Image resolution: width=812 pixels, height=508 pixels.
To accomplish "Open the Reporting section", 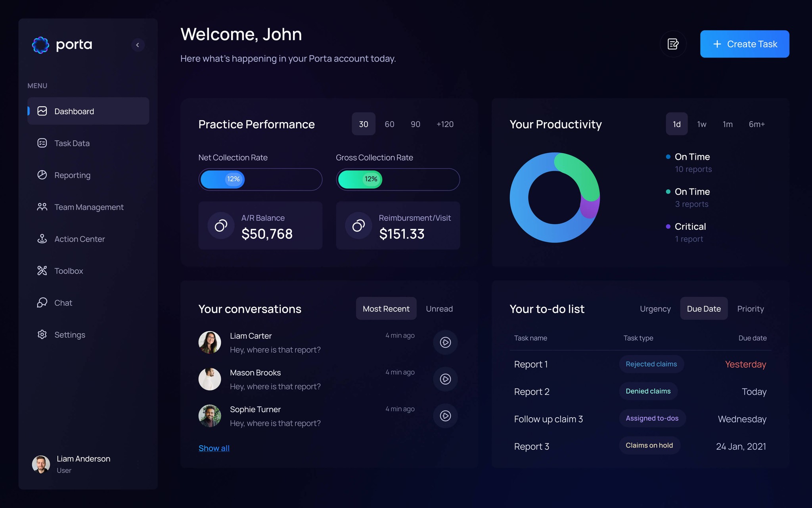I will pyautogui.click(x=73, y=175).
